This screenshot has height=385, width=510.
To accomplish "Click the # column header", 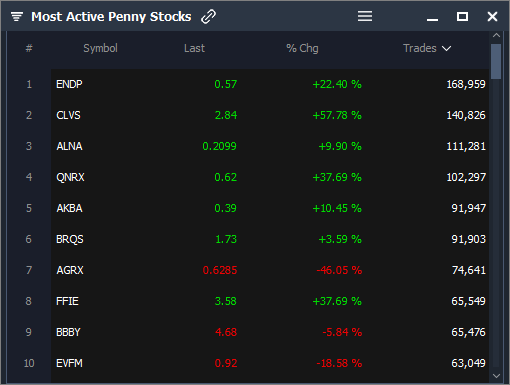I will (x=29, y=48).
